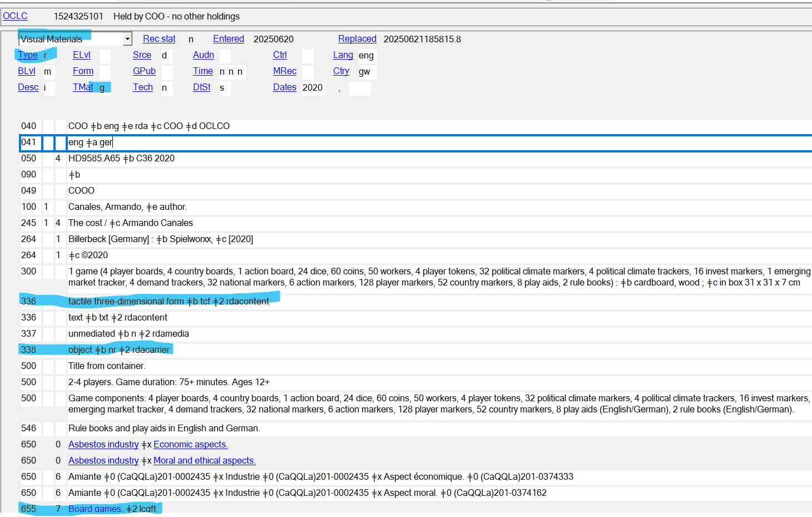Open the TMat label link
This screenshot has width=812, height=517.
pyautogui.click(x=83, y=87)
